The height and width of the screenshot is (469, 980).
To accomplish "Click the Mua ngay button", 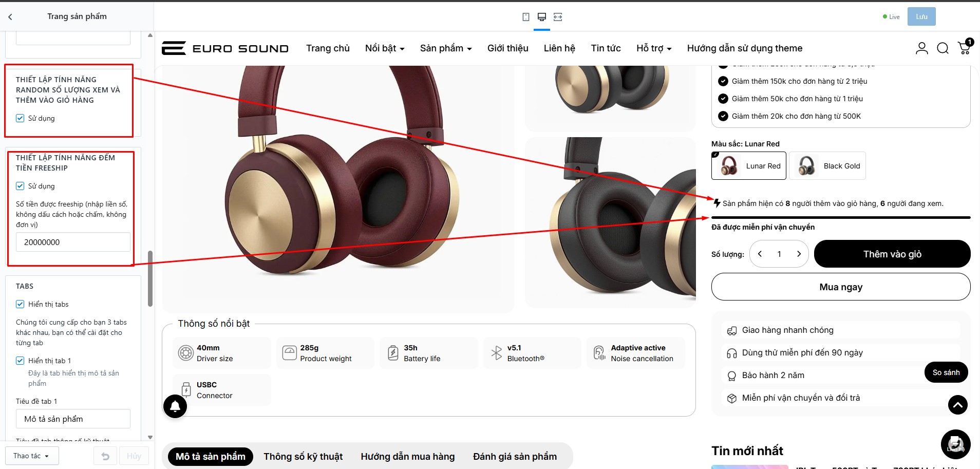I will pos(841,287).
